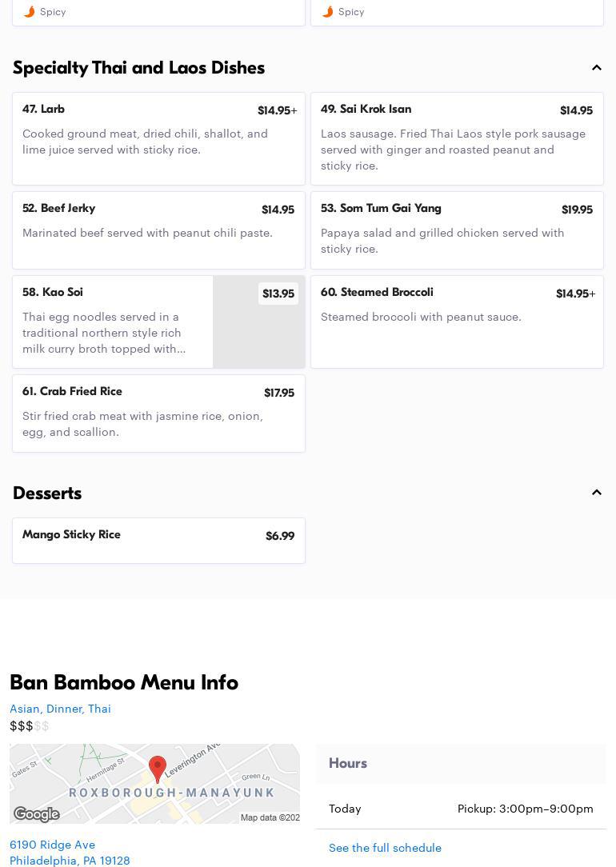Click the Thai cuisine link
Viewport: 616px width, 867px height.
tap(99, 709)
